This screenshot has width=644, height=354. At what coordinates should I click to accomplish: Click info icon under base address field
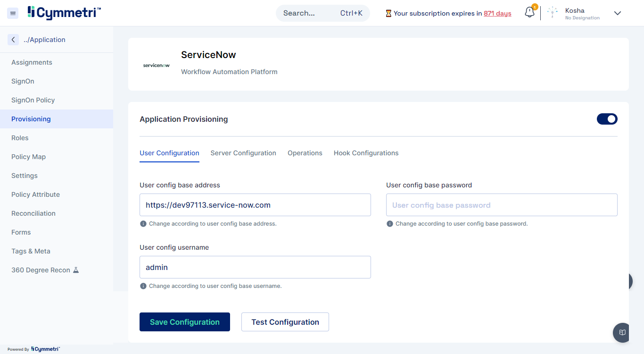pyautogui.click(x=143, y=224)
